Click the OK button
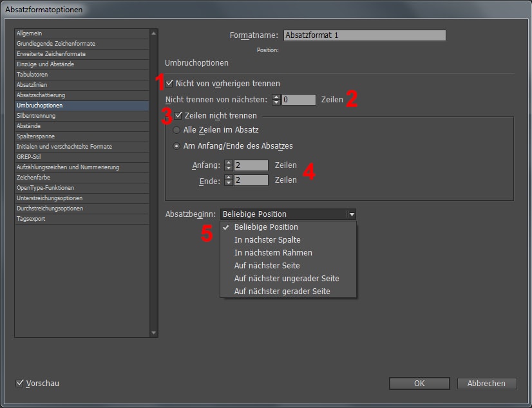The image size is (532, 408). (419, 384)
